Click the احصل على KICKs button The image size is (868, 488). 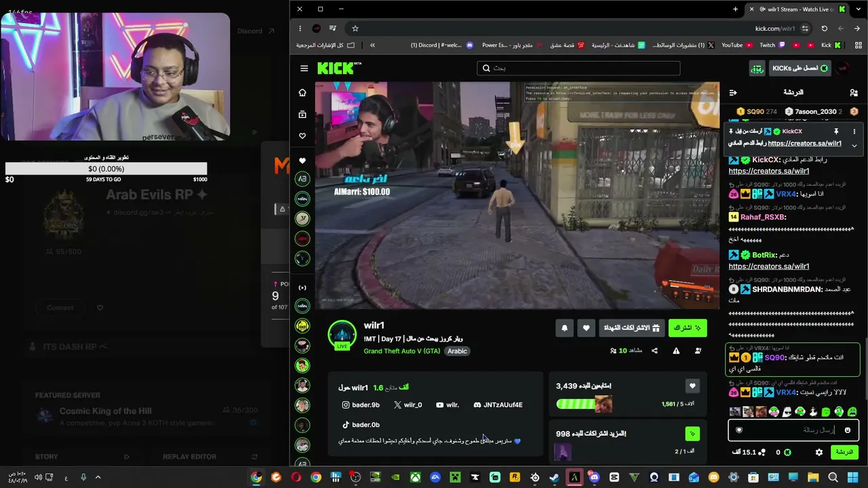(x=800, y=68)
